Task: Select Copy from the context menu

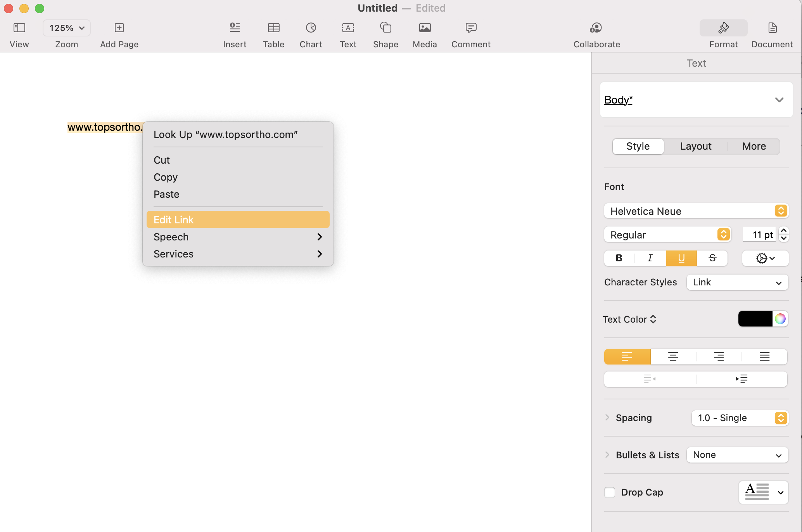Action: [166, 177]
